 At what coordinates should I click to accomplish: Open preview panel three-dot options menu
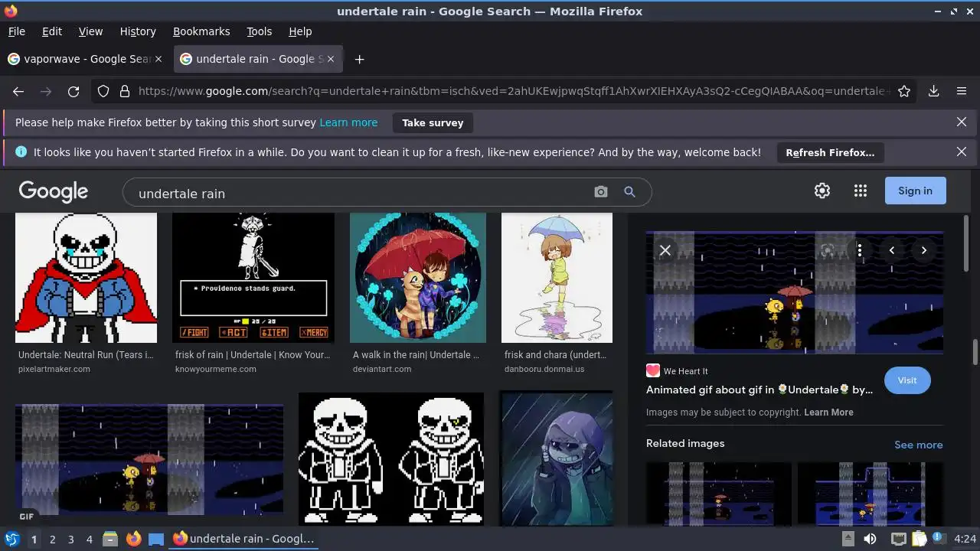coord(860,250)
